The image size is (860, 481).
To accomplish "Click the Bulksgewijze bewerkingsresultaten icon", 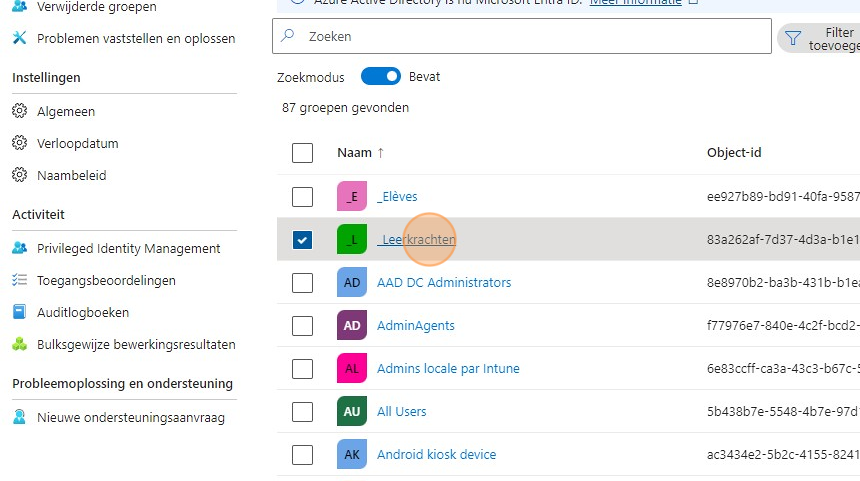I will [x=19, y=345].
